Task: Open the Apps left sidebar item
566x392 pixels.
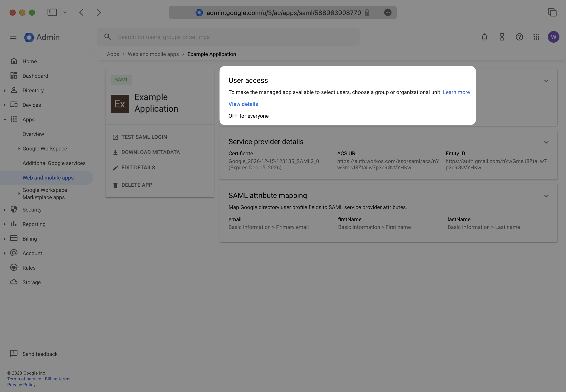Action: pos(28,119)
